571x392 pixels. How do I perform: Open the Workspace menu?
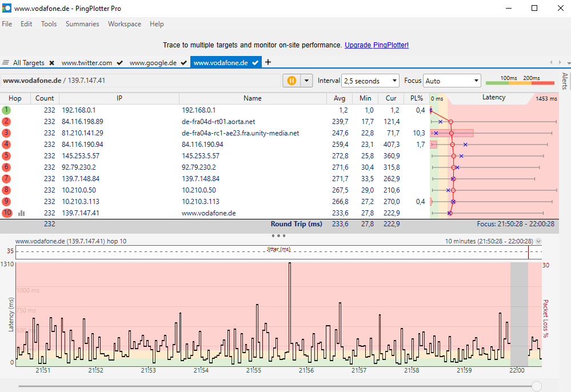click(x=125, y=24)
